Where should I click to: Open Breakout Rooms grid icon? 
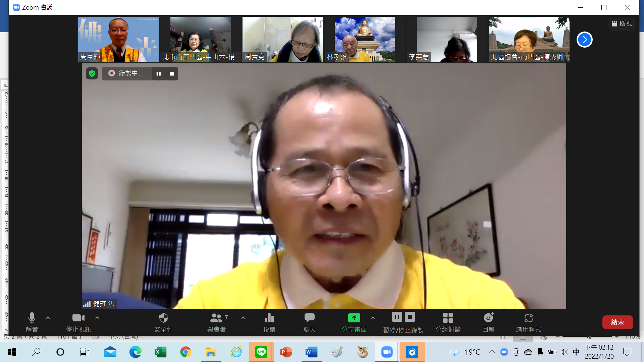point(448,318)
